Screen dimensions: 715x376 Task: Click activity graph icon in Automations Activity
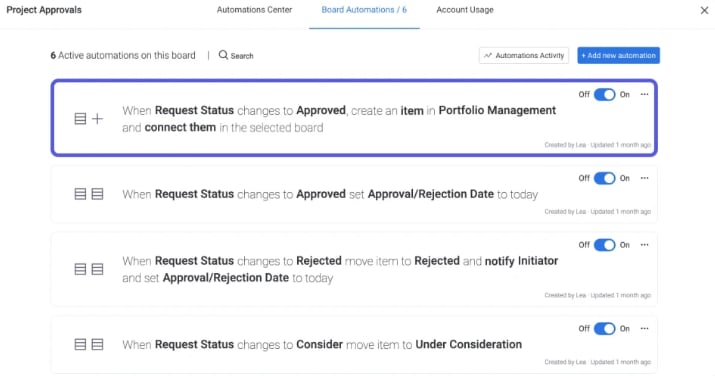pos(488,56)
